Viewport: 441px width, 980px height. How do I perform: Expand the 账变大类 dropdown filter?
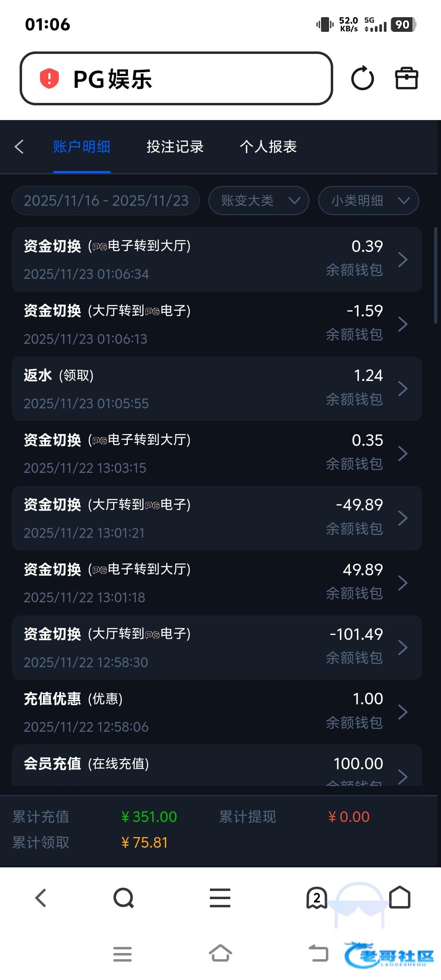click(x=258, y=200)
